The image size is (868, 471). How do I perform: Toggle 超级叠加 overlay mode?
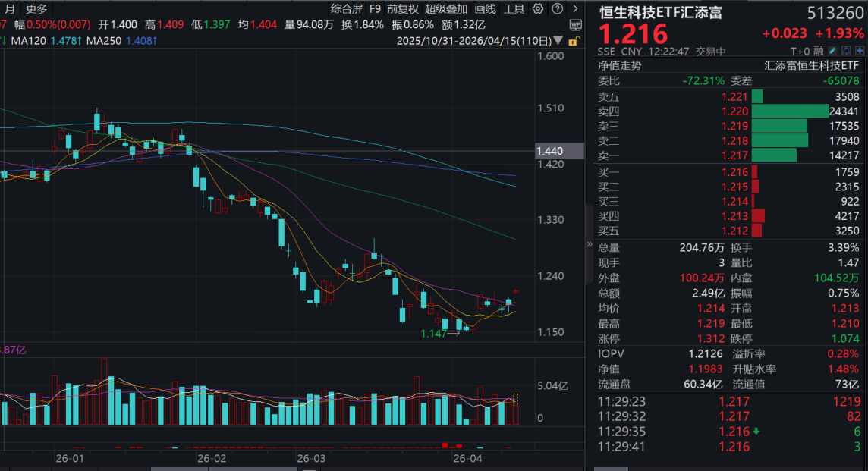click(x=446, y=9)
